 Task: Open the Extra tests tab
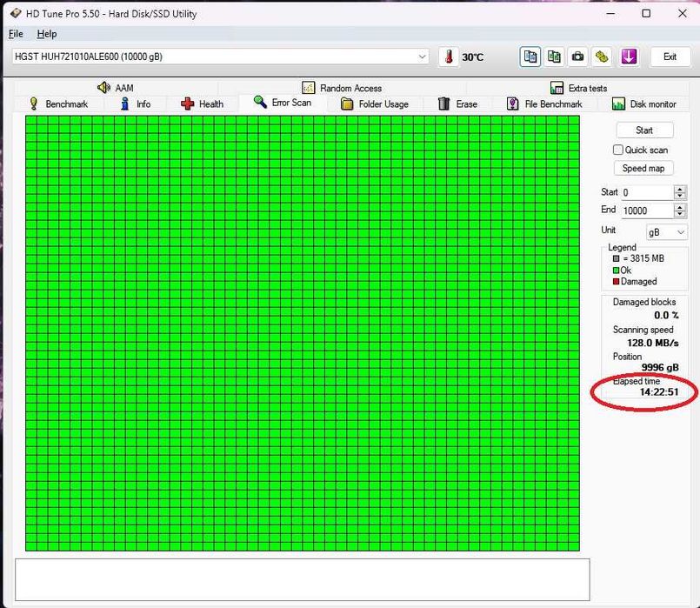pyautogui.click(x=578, y=88)
